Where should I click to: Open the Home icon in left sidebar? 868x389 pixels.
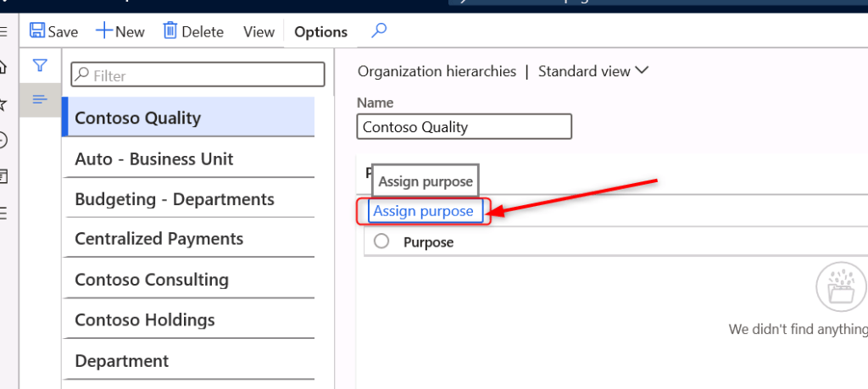pyautogui.click(x=3, y=67)
